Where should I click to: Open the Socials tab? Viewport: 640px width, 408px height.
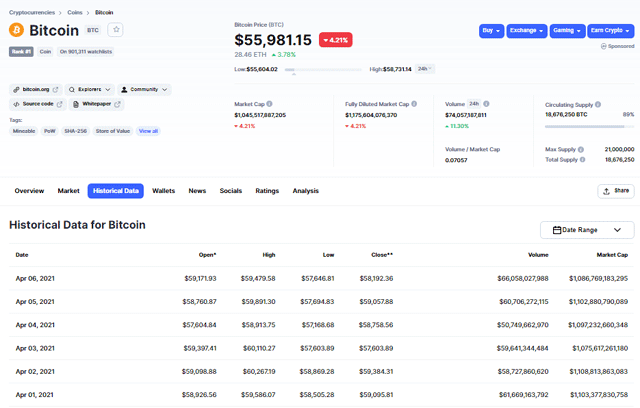231,191
